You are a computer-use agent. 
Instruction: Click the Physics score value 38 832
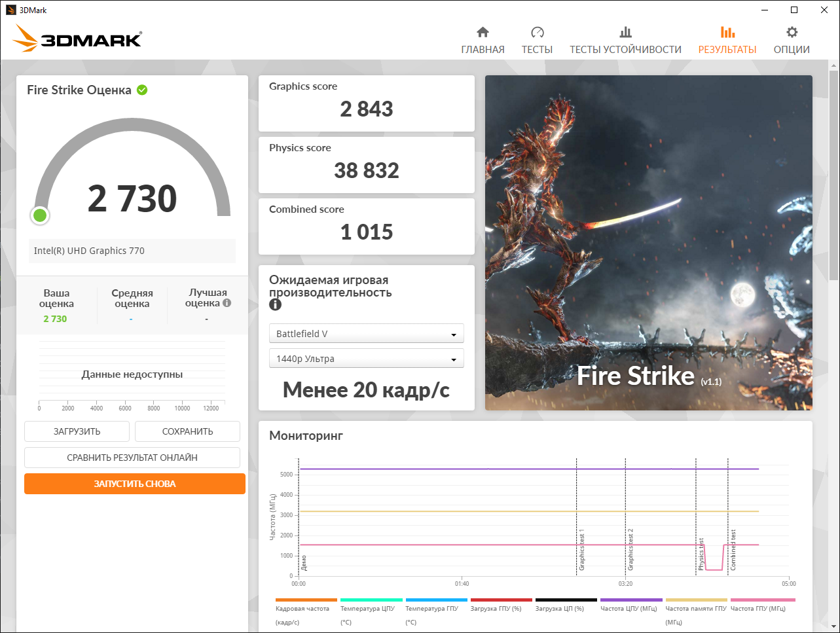pos(367,170)
